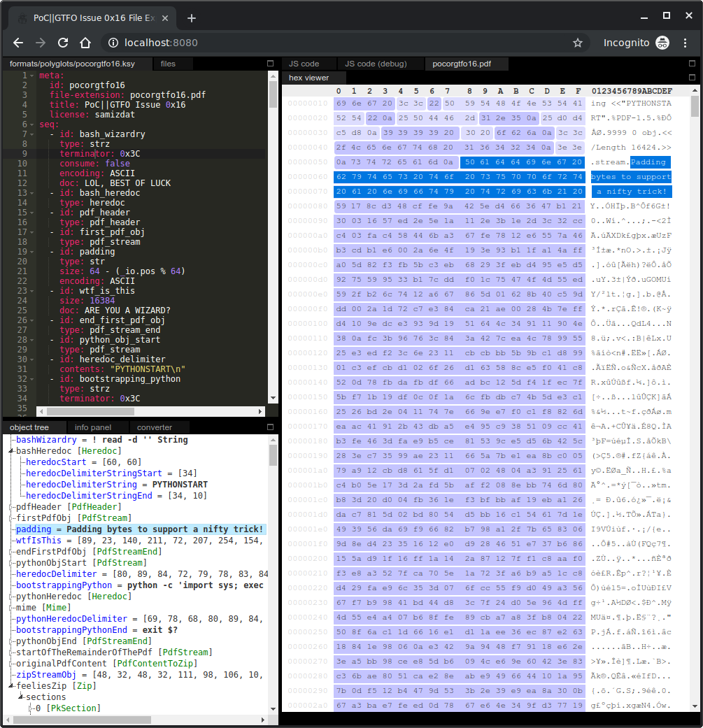703x728 pixels.
Task: Click the KSY editor vertical scrollbar thumb
Action: click(x=273, y=94)
